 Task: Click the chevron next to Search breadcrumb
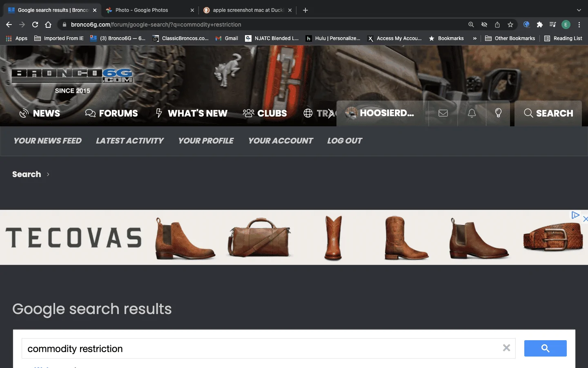pyautogui.click(x=48, y=174)
